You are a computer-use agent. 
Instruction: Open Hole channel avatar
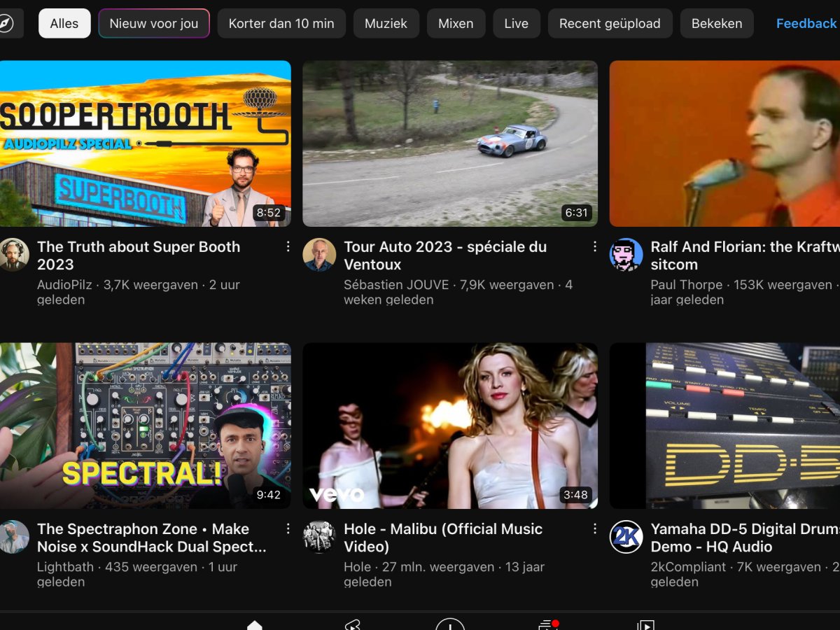319,537
